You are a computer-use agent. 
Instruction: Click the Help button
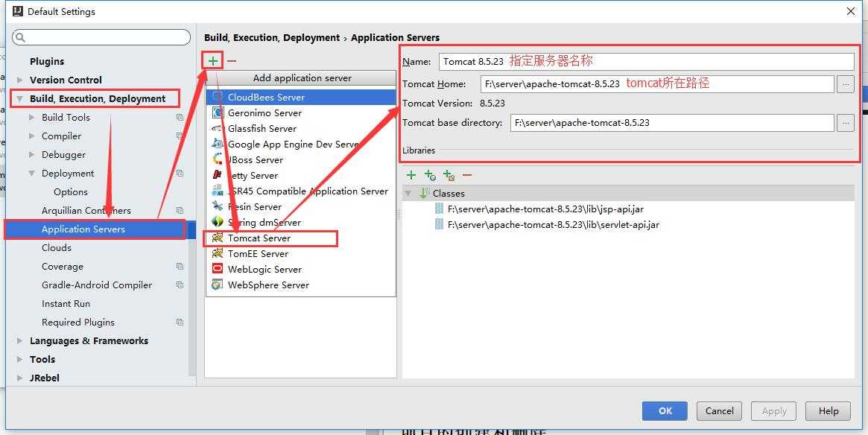click(x=829, y=410)
